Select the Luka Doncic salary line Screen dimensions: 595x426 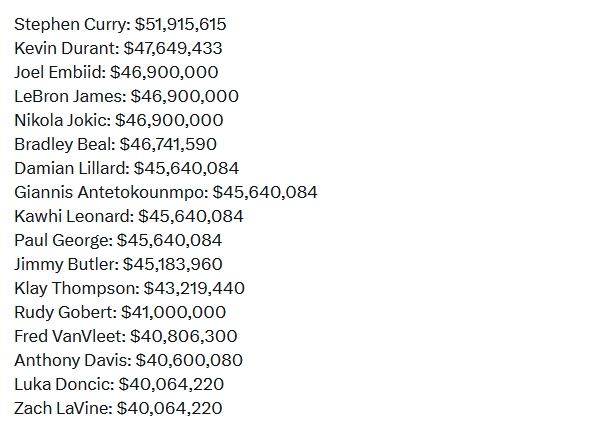point(119,384)
